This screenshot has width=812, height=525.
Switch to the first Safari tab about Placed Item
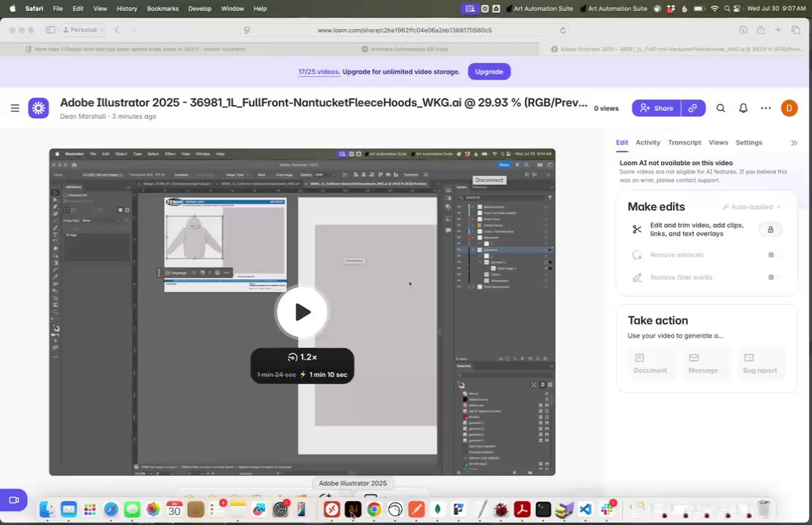(136, 49)
